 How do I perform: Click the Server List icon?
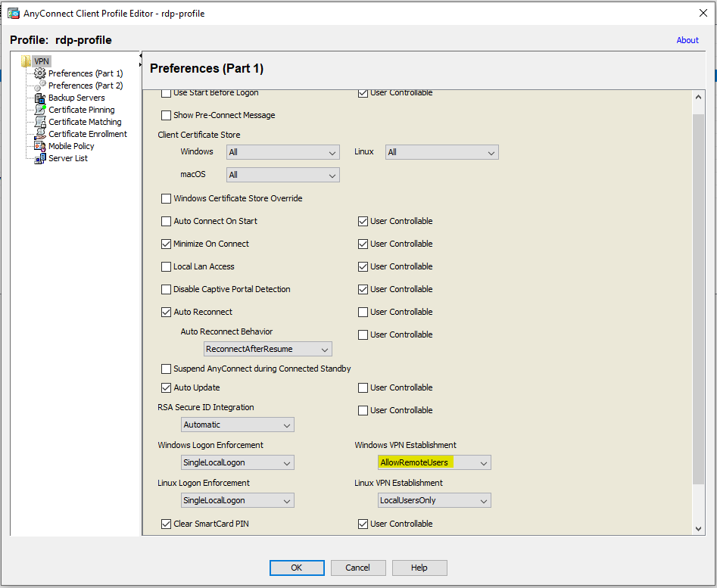pos(40,158)
